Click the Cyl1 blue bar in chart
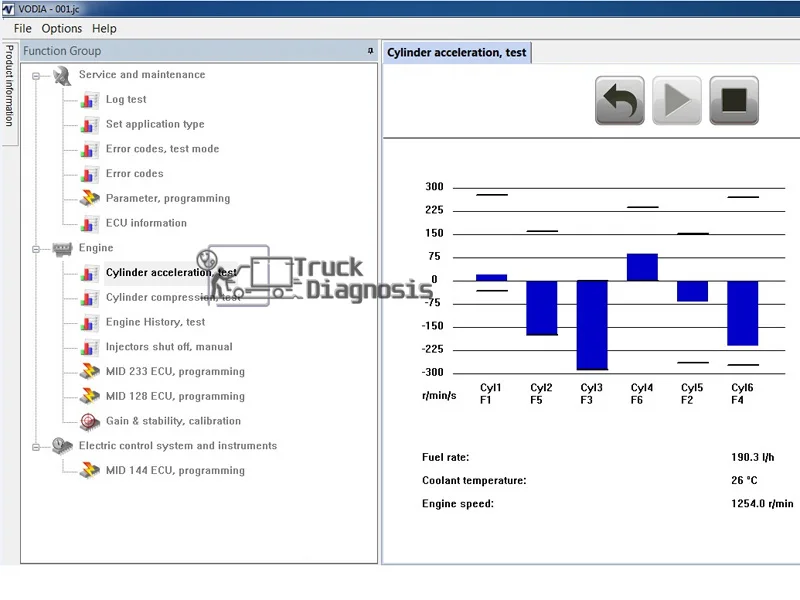 (x=491, y=278)
